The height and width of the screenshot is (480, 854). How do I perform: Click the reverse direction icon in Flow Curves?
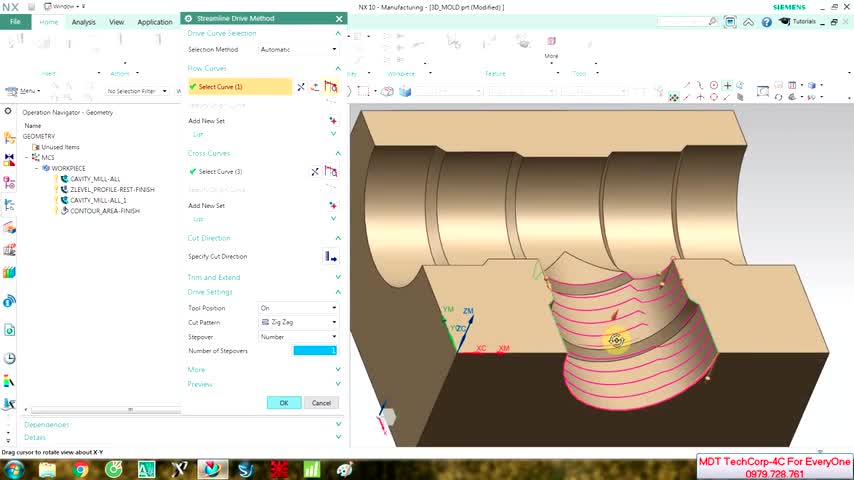pos(315,87)
